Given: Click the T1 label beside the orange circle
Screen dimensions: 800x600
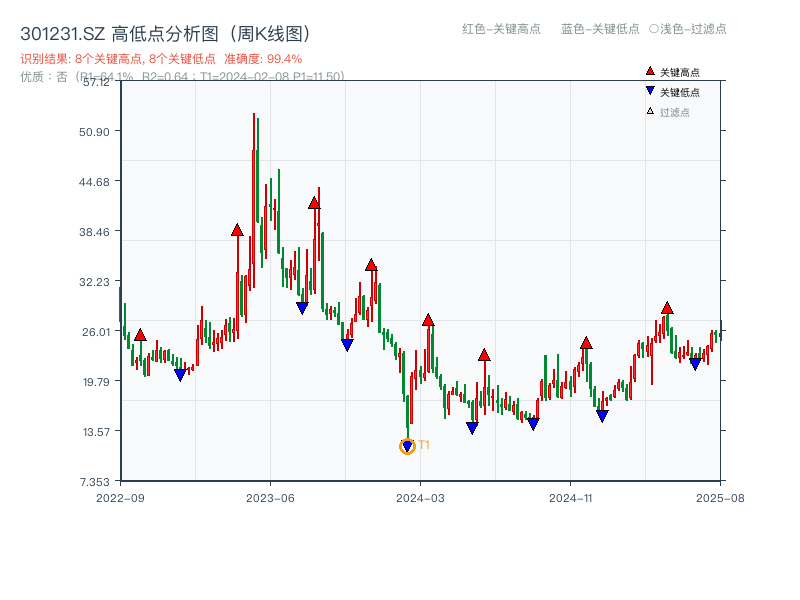Looking at the screenshot, I should (x=423, y=445).
